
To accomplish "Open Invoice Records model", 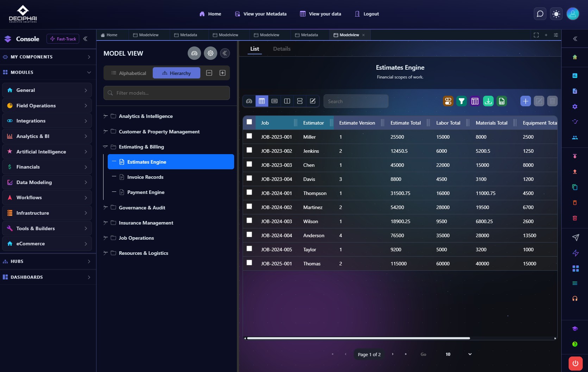I will 145,177.
